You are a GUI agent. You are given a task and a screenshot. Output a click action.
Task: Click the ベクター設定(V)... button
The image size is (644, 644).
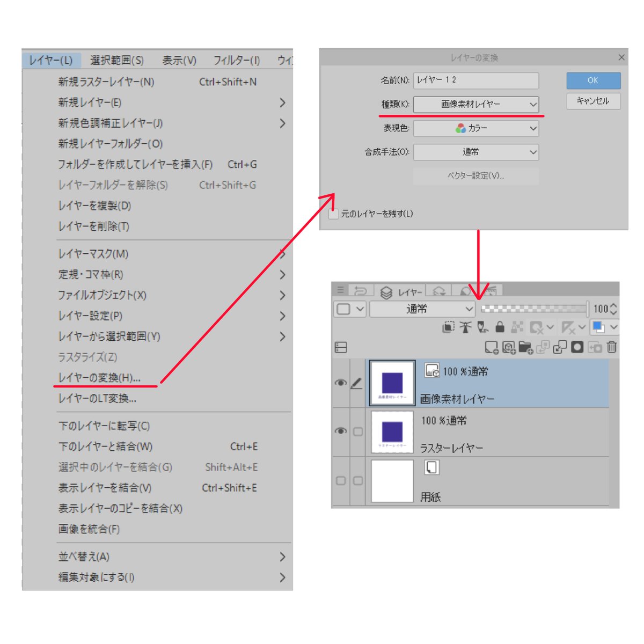click(476, 176)
